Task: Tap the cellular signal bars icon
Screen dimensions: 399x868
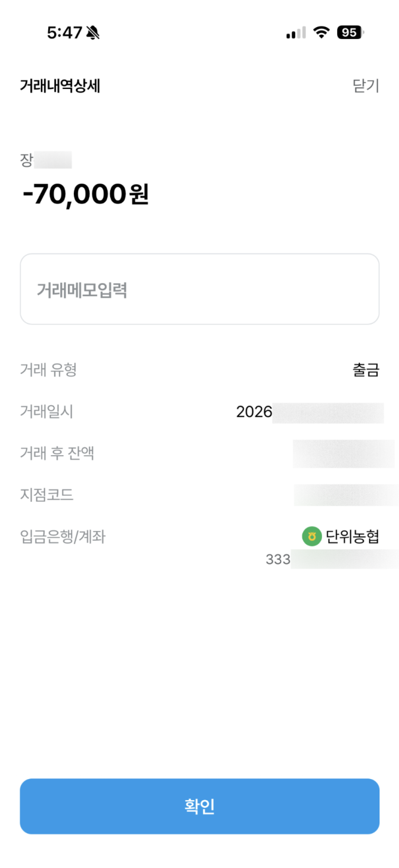Action: 296,33
